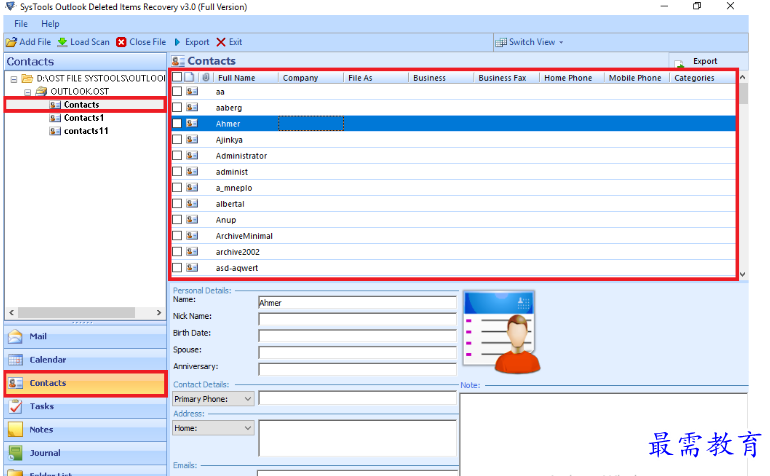Click contact card icon for Administrator
Viewport: 770px width, 476px height.
[192, 155]
